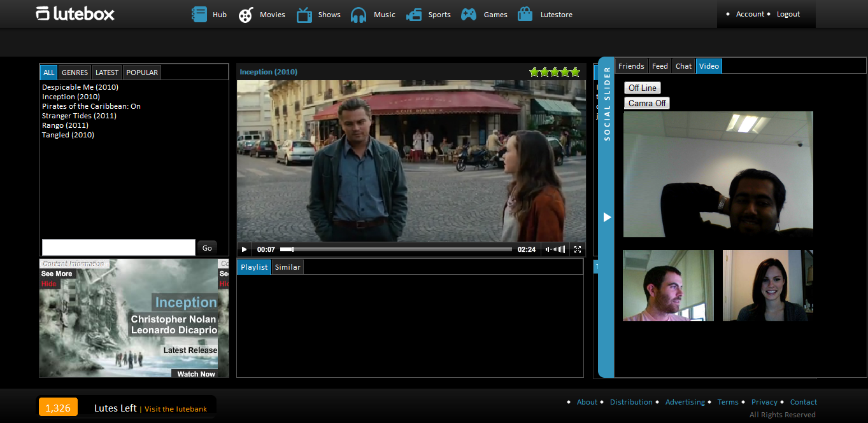This screenshot has height=423, width=868.
Task: Select the POPULAR tab
Action: coord(142,73)
